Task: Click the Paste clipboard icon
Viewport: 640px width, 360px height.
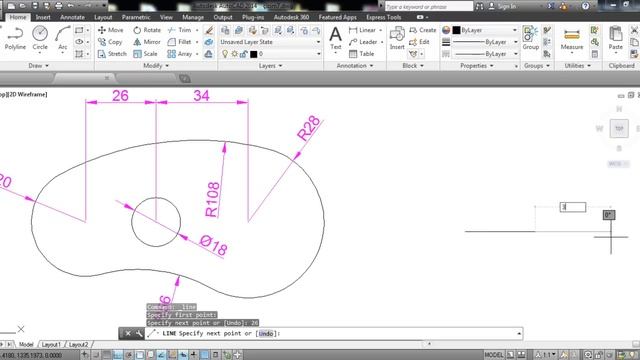Action: [616, 38]
